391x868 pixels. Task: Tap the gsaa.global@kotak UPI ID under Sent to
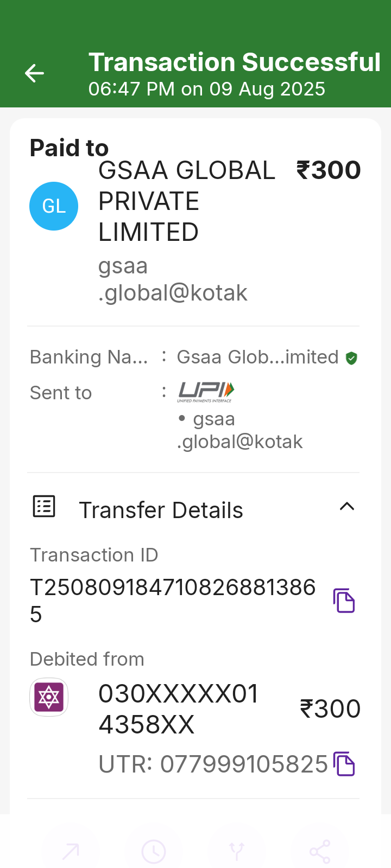coord(239,431)
